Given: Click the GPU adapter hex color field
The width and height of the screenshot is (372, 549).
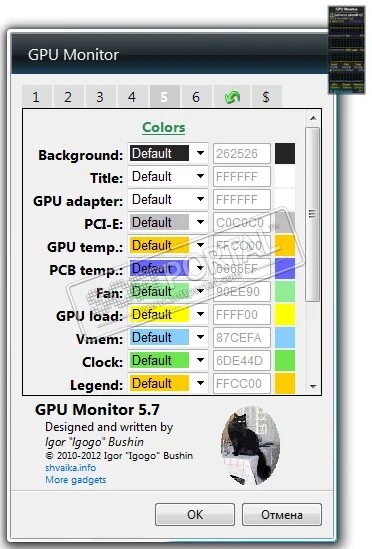Looking at the screenshot, I should [242, 200].
